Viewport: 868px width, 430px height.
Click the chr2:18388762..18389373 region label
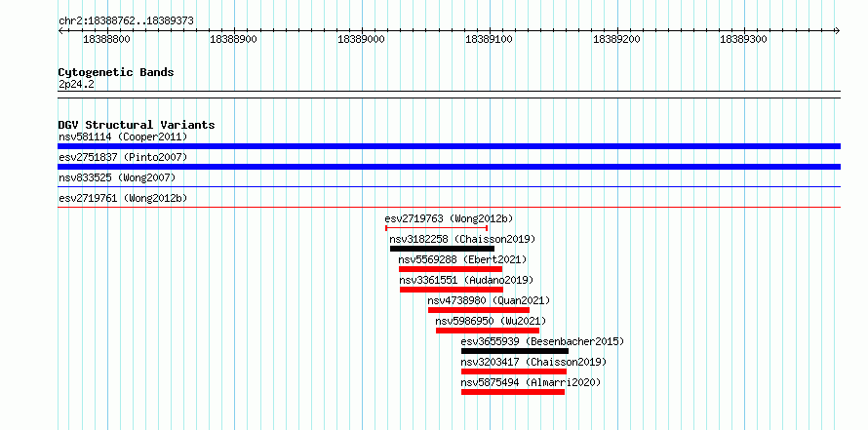coord(126,21)
